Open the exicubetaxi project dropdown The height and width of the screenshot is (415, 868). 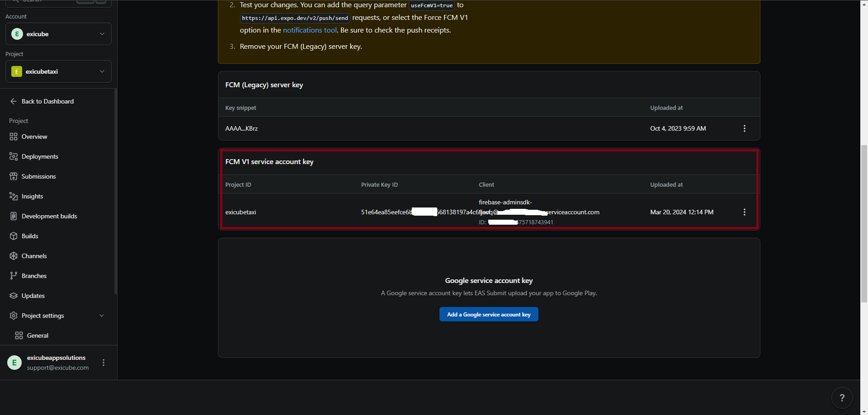click(x=58, y=71)
